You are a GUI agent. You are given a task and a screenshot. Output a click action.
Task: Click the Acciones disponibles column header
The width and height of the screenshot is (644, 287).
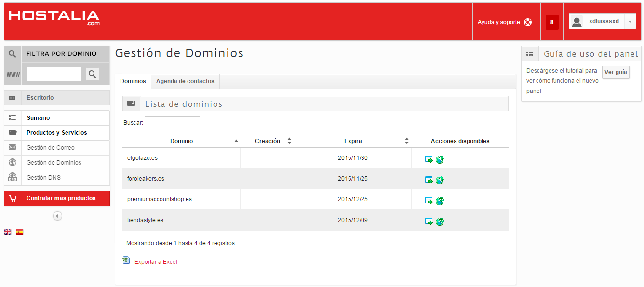(x=460, y=141)
